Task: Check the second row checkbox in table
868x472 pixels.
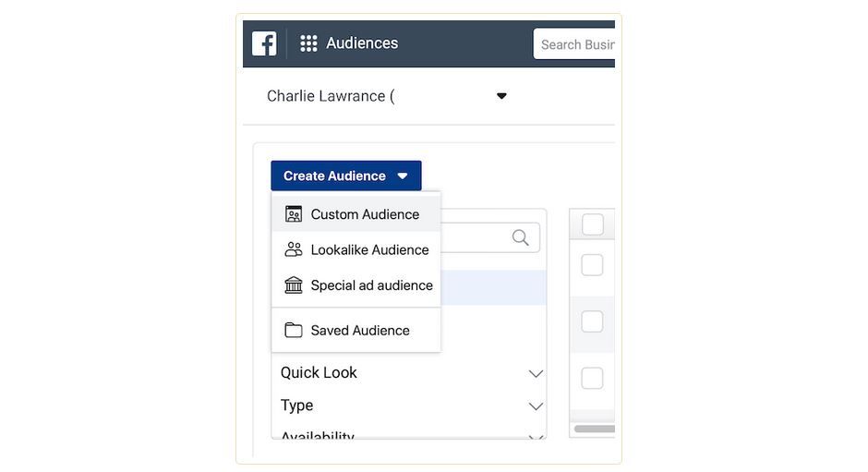Action: pos(592,321)
